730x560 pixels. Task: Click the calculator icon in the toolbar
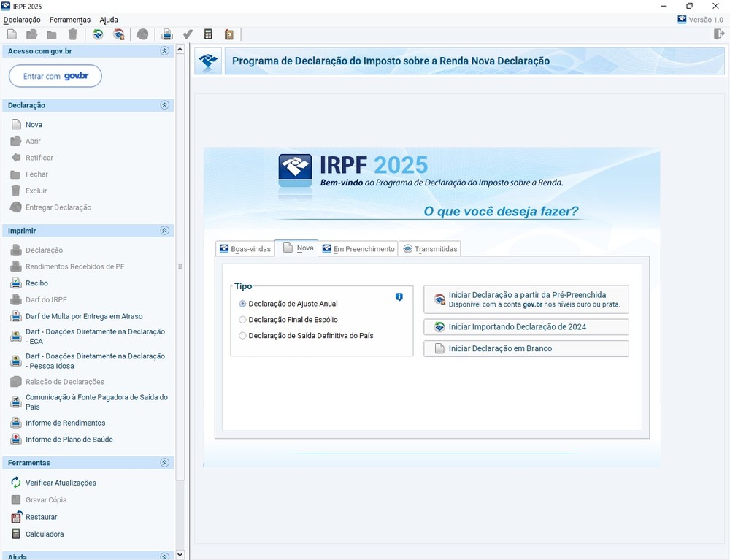point(208,34)
